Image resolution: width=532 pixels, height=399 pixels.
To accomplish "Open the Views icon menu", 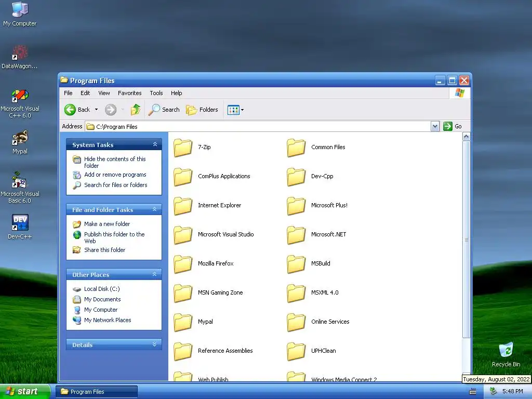I will [x=235, y=110].
